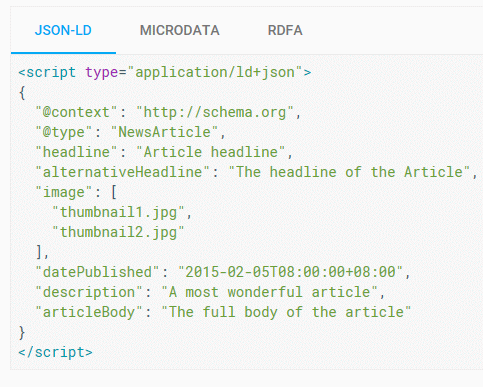Viewport: 483px width, 387px height.
Task: Switch to the JSON-LD tab
Action: point(63,30)
